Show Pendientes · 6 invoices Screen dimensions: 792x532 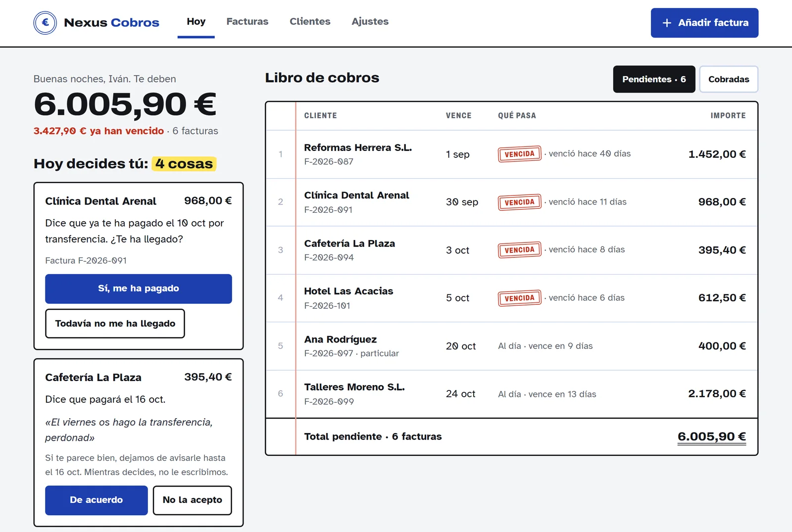point(654,79)
